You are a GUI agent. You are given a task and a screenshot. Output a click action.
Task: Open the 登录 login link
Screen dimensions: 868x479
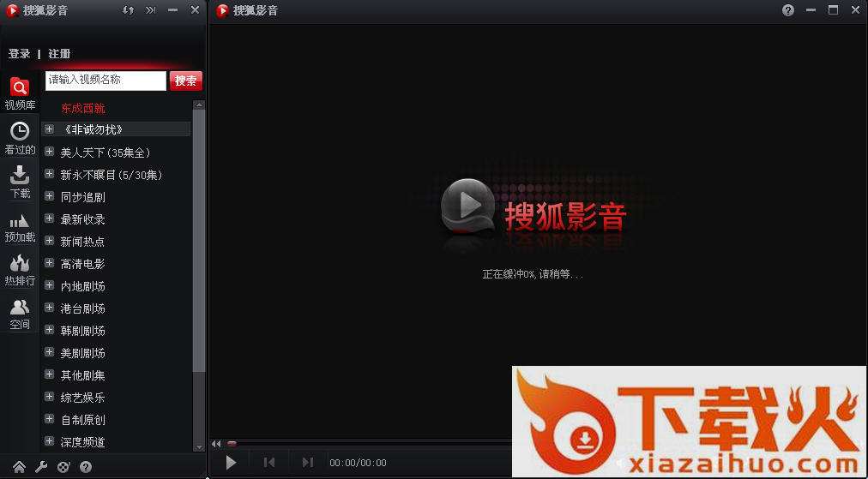[20, 54]
